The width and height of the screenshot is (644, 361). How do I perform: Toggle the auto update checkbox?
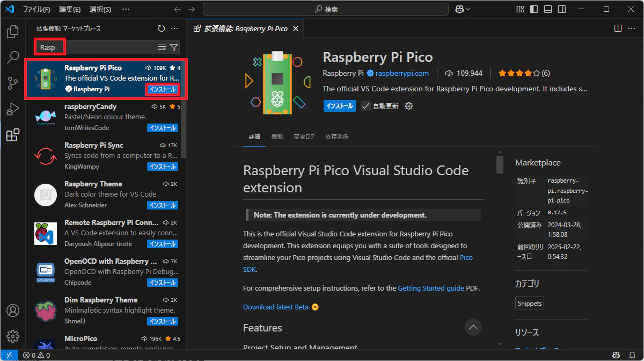(x=365, y=106)
